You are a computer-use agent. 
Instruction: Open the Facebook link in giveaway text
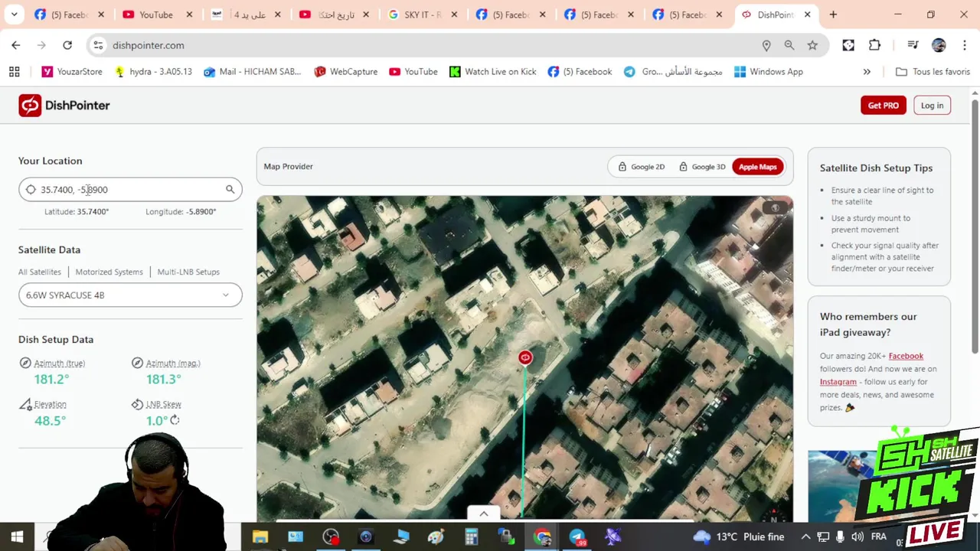(x=906, y=356)
